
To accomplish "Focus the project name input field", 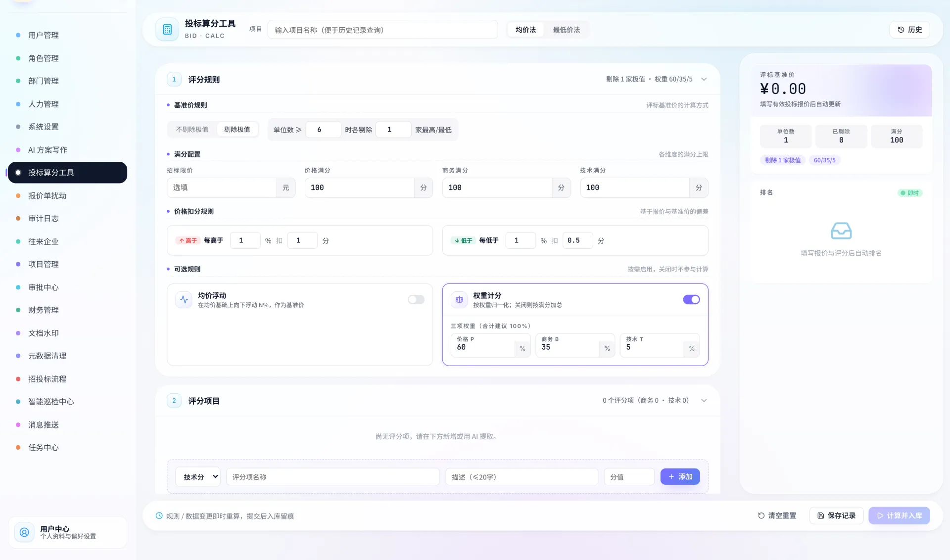I will [x=382, y=30].
